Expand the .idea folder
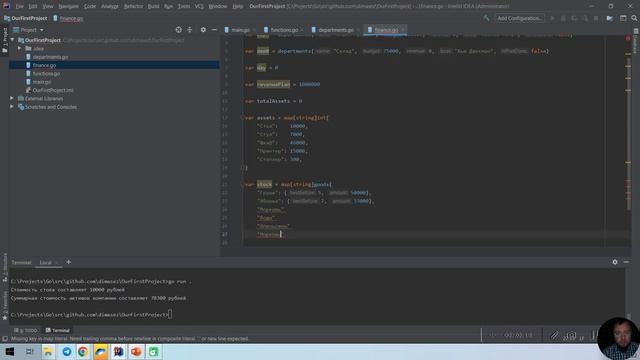Screen dimensions: 640x360 20,48
